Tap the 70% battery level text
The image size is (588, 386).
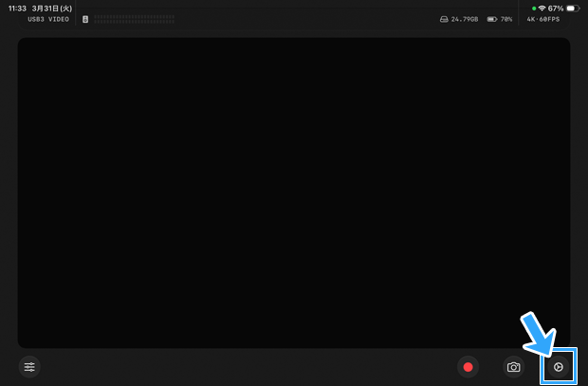[506, 19]
